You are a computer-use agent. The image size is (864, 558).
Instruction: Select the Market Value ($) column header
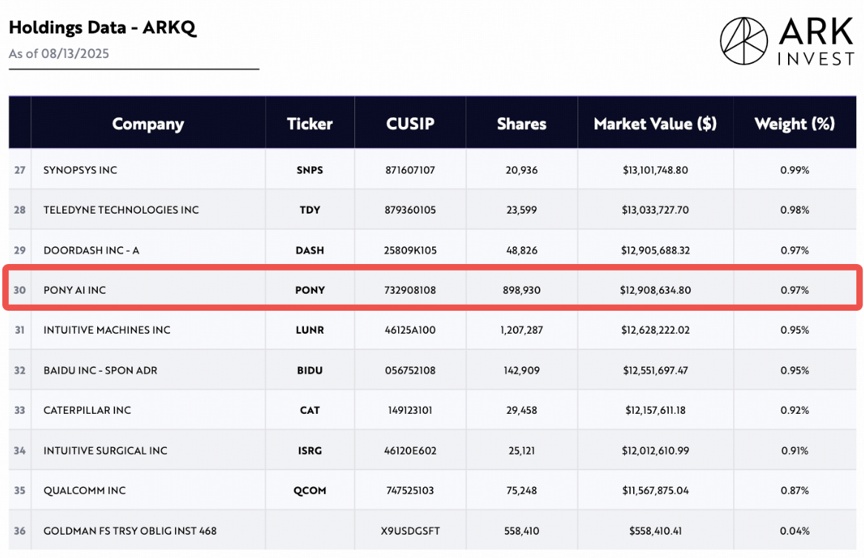[655, 124]
